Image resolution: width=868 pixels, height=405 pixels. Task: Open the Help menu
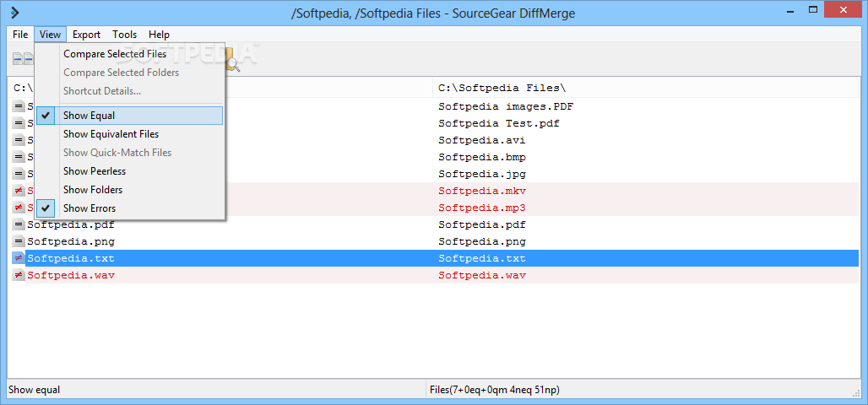pyautogui.click(x=159, y=35)
